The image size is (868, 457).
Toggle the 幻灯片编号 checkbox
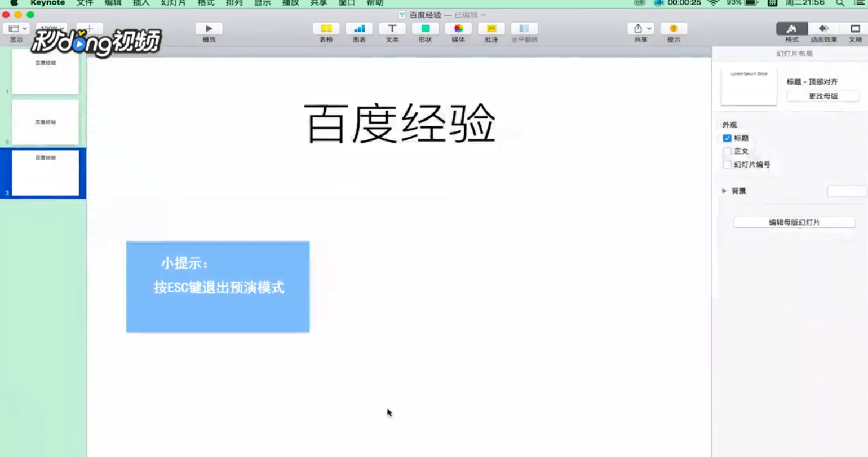727,165
